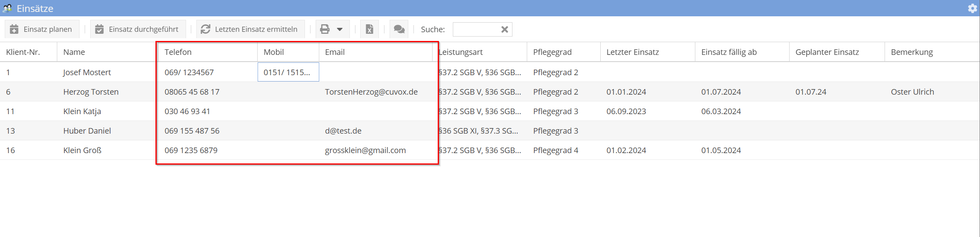Click phone number 030 46 93 41
The height and width of the screenshot is (237, 980).
coord(187,111)
